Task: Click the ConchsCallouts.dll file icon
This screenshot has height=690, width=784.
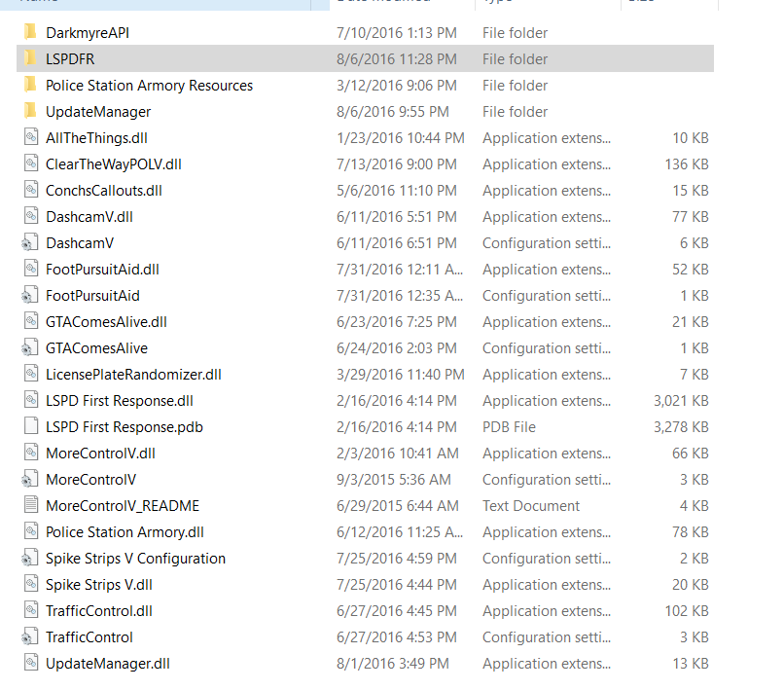Action: (x=31, y=190)
